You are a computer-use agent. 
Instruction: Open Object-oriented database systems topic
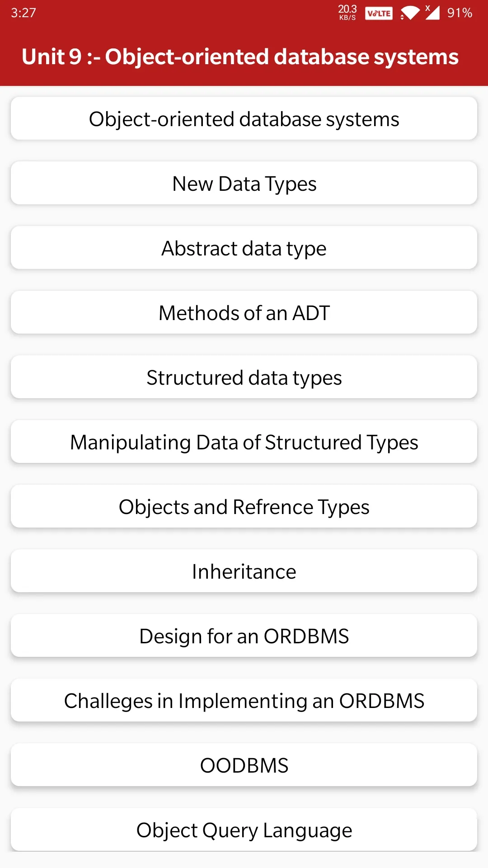click(x=244, y=118)
